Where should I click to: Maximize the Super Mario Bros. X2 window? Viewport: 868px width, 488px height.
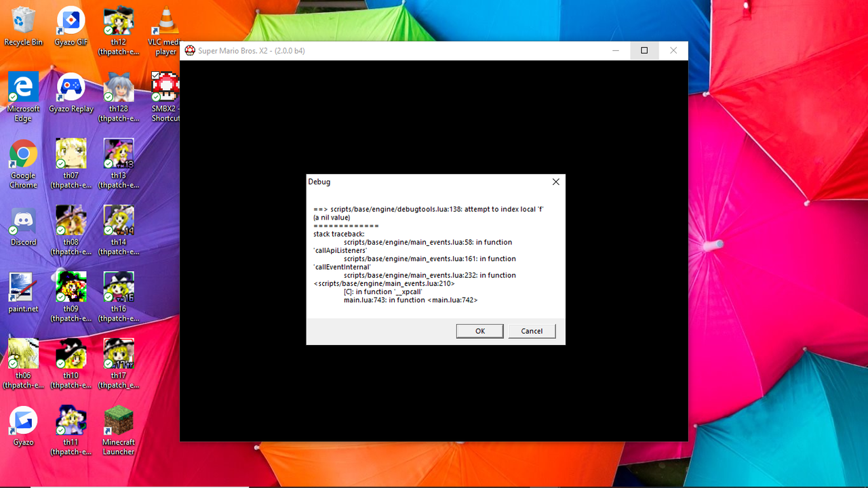pyautogui.click(x=644, y=51)
